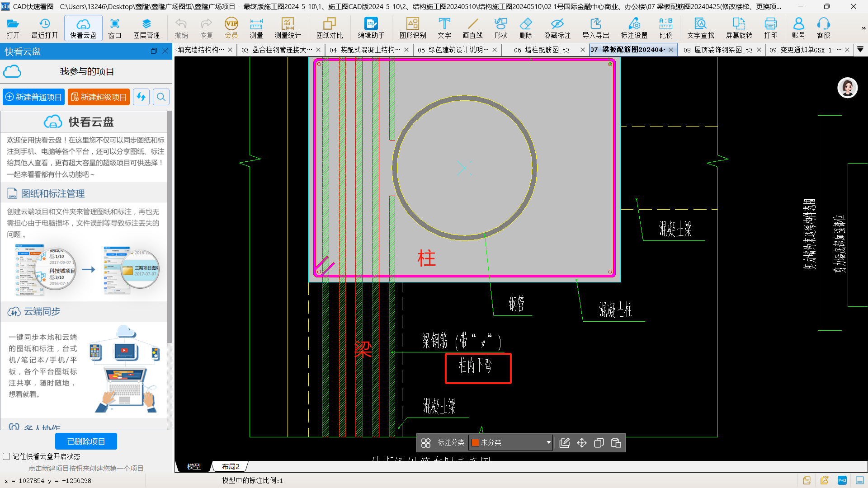Open the VIP 会员 membership icon

tap(231, 28)
